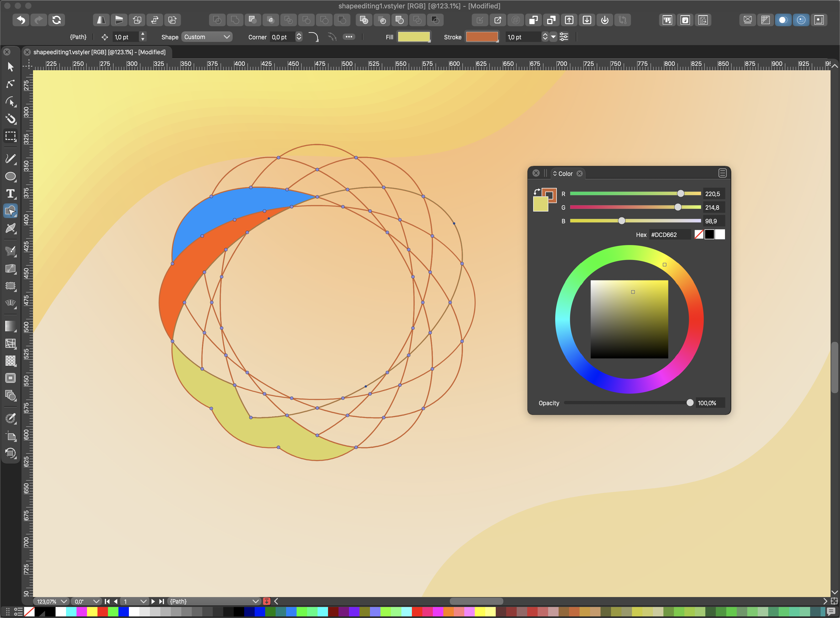
Task: Select the Gradient tool in toolbox
Action: pyautogui.click(x=10, y=326)
